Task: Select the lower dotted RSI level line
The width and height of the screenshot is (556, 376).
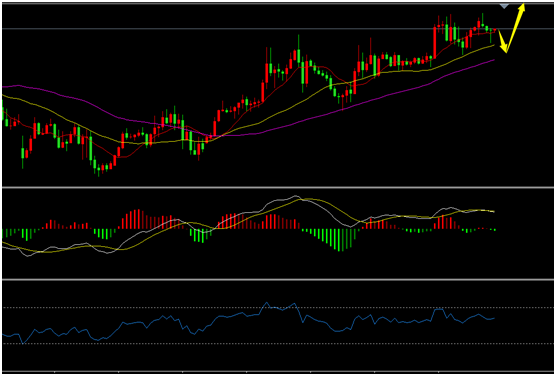Action: [x=278, y=343]
